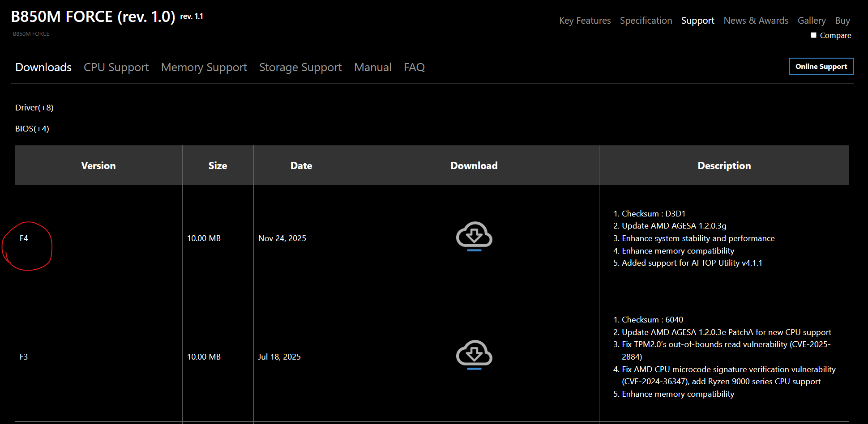Image resolution: width=868 pixels, height=424 pixels.
Task: Click the Jul 18, 2025 date
Action: pyautogui.click(x=279, y=357)
